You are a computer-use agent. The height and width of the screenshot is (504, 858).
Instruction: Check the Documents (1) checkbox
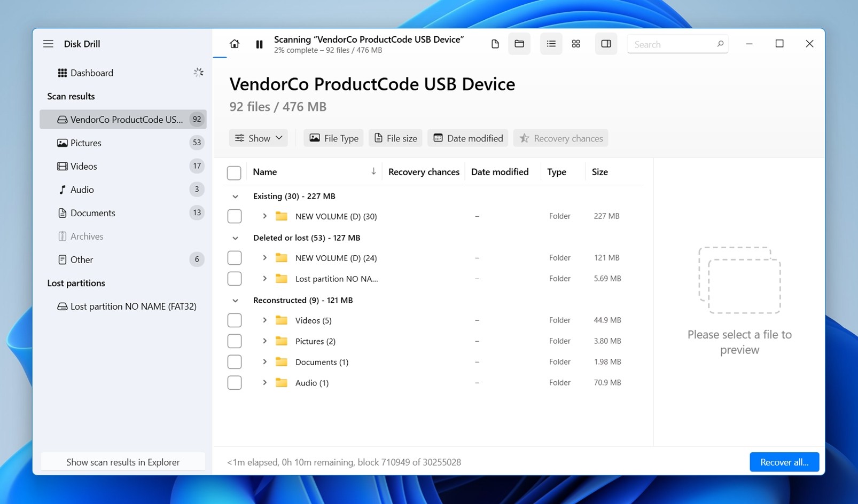234,362
